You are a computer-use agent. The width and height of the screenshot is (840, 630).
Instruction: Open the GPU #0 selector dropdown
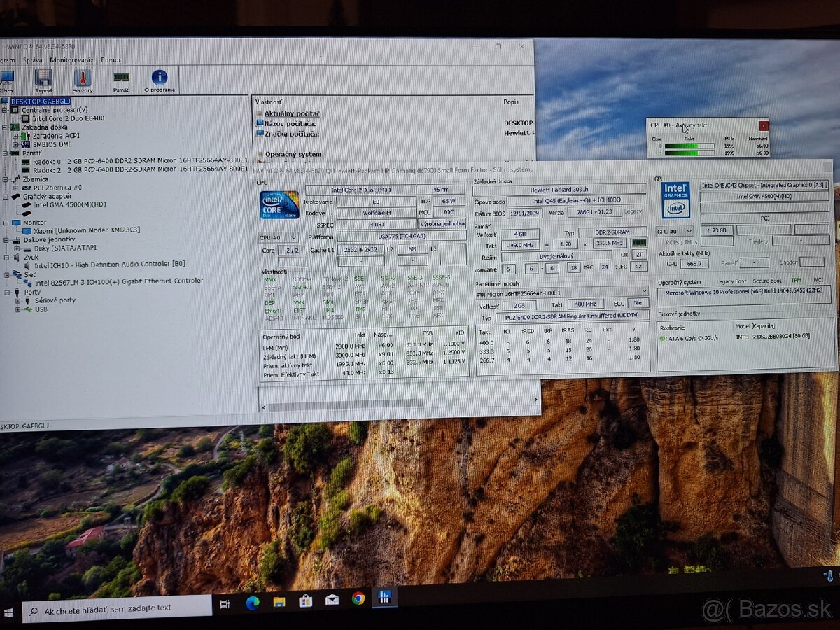[x=688, y=231]
